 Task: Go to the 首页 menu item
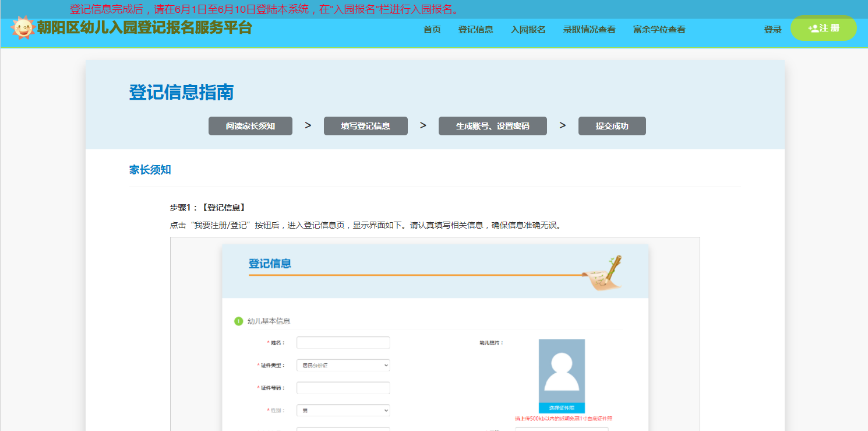pos(432,30)
